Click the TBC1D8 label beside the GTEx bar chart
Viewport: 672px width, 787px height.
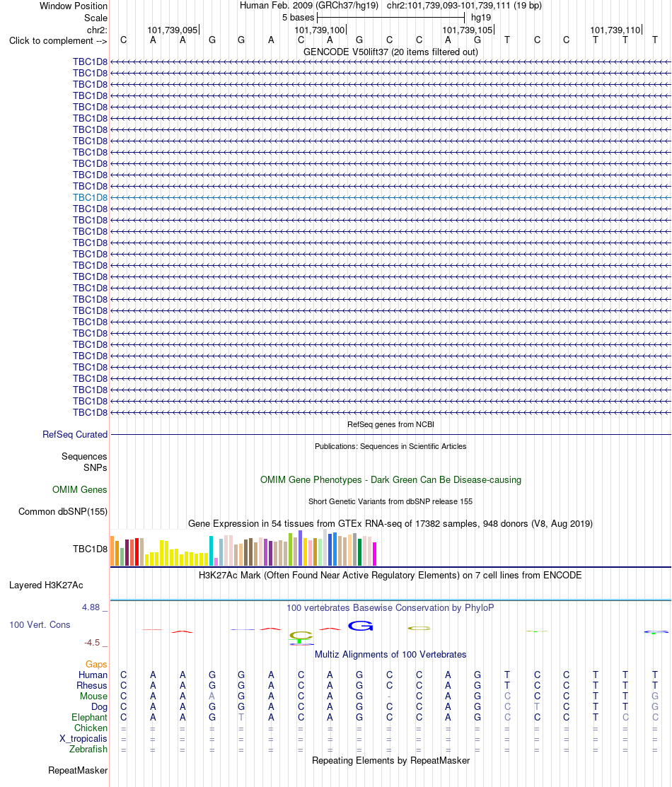[x=90, y=549]
